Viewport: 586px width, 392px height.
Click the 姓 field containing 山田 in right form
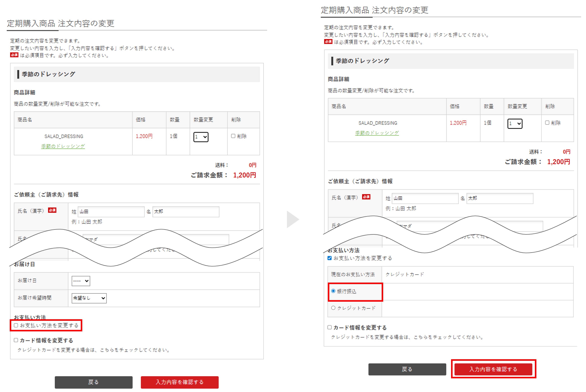click(x=425, y=198)
